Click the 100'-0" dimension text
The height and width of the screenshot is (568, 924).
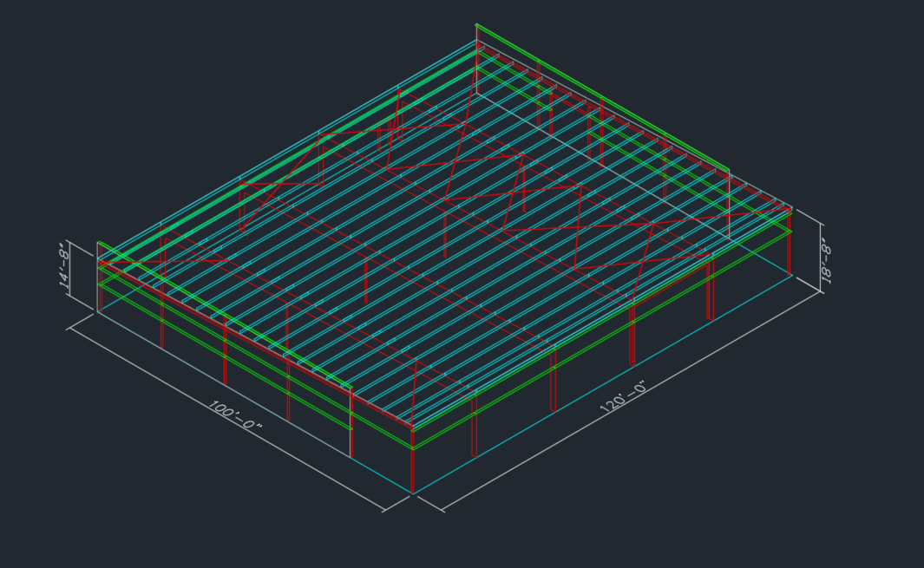point(233,415)
